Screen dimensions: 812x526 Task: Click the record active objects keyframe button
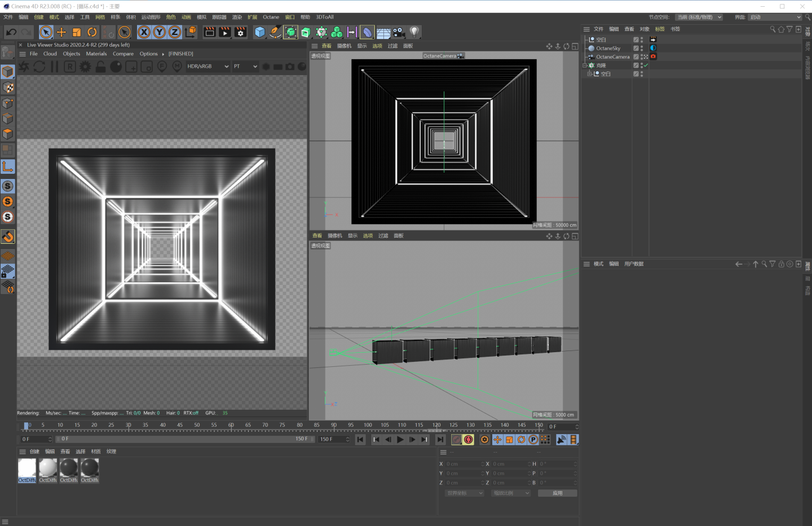click(456, 440)
